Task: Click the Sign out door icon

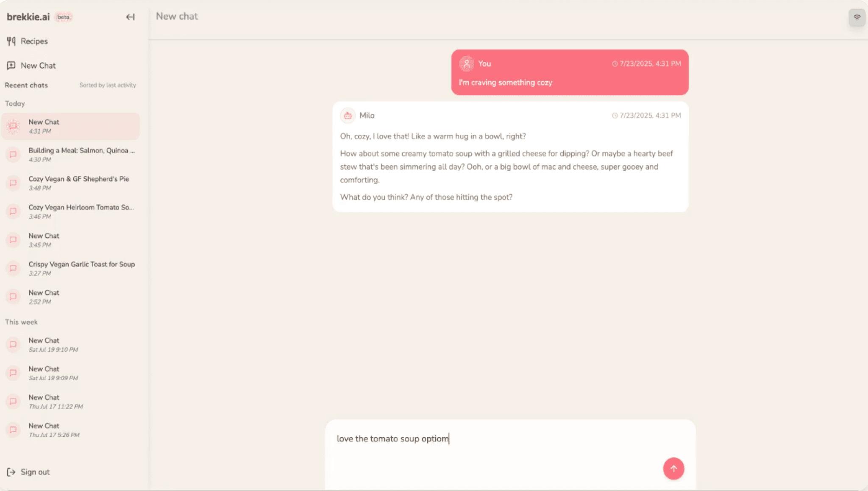Action: point(11,472)
